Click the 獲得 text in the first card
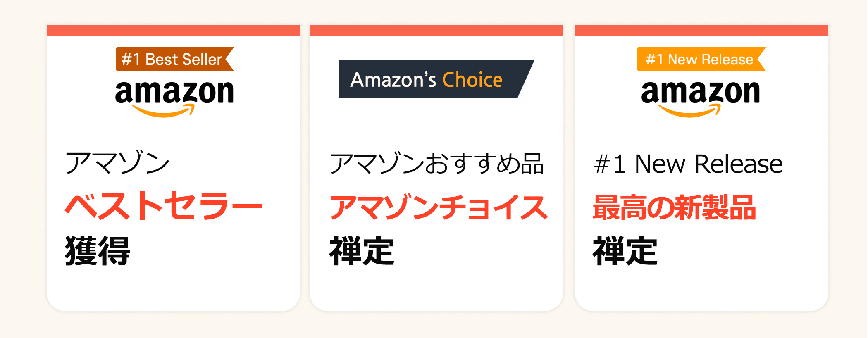The width and height of the screenshot is (868, 338). pos(98,251)
